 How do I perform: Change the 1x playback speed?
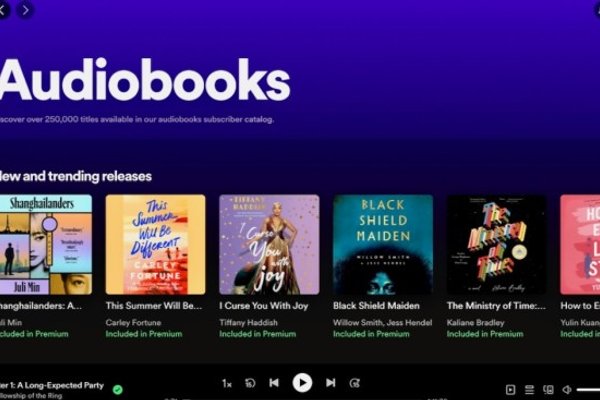pyautogui.click(x=227, y=384)
